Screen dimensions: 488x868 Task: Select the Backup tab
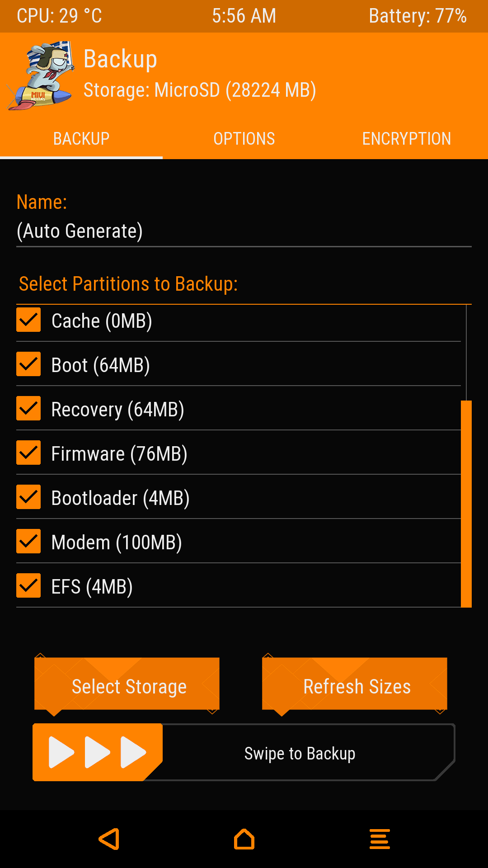(81, 139)
